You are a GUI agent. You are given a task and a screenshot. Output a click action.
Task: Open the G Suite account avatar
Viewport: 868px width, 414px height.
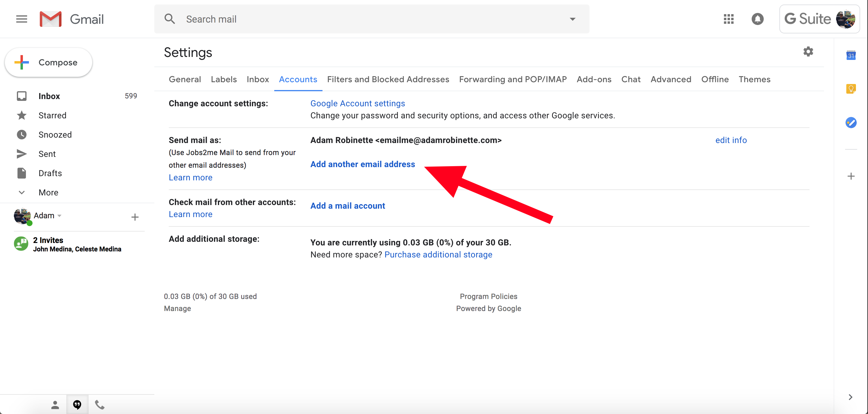tap(845, 19)
